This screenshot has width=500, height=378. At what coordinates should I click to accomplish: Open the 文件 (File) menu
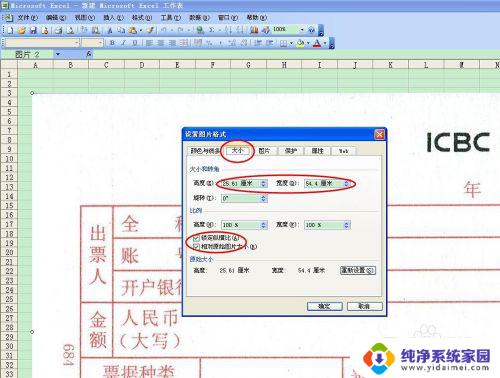27,18
